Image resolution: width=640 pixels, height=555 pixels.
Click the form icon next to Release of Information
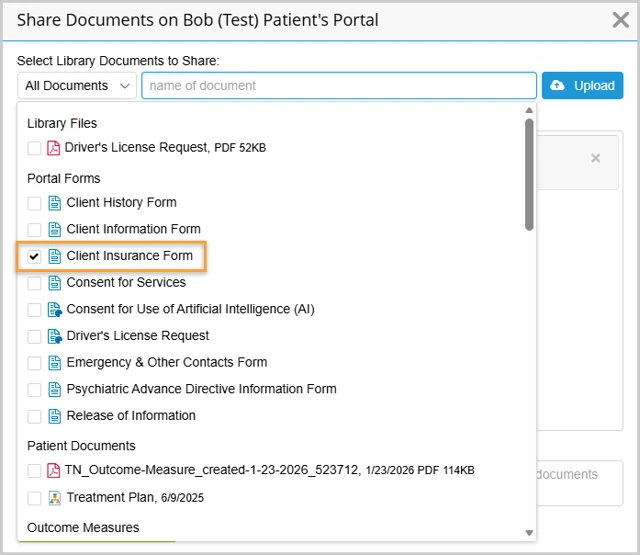click(55, 416)
